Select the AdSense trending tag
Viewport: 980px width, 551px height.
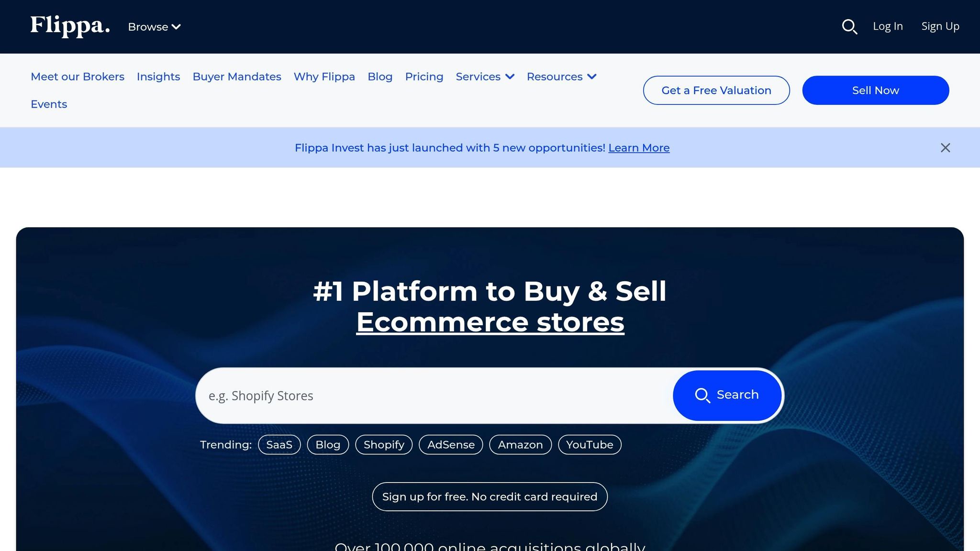coord(451,445)
